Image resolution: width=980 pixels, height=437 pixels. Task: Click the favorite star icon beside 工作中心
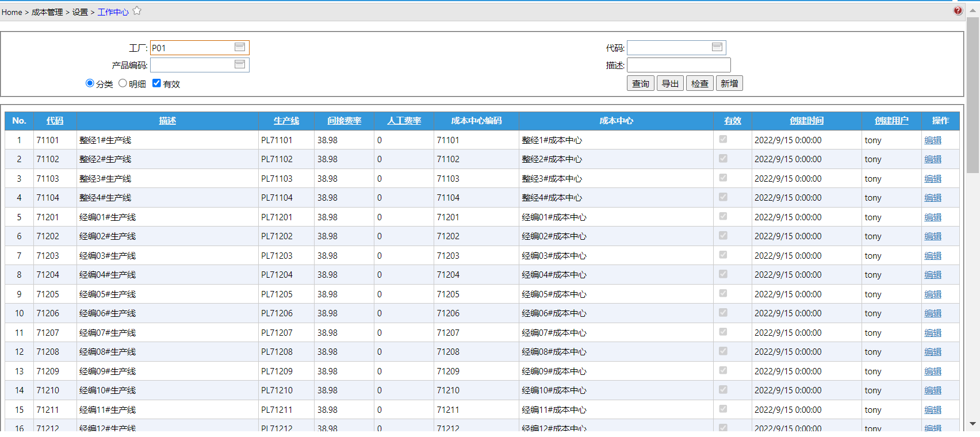137,11
